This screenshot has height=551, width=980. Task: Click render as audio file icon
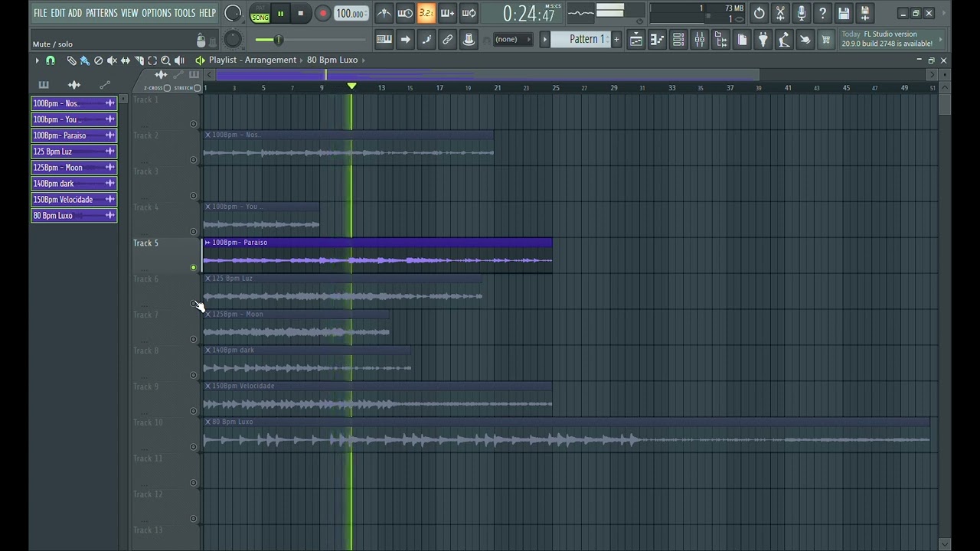click(x=864, y=13)
